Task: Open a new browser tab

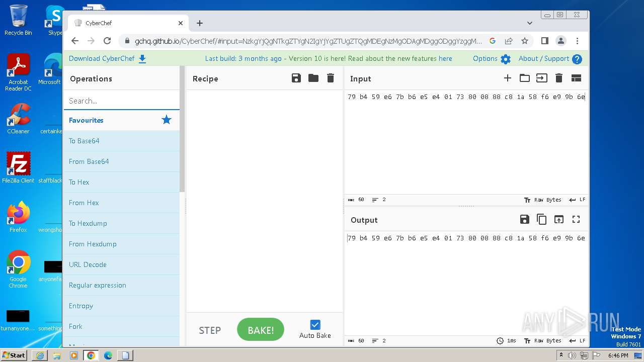Action: point(200,23)
